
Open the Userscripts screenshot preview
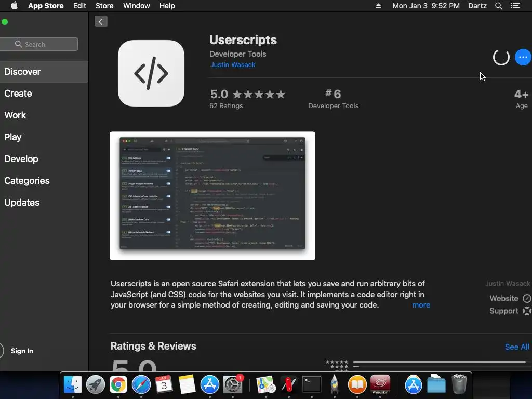(212, 196)
